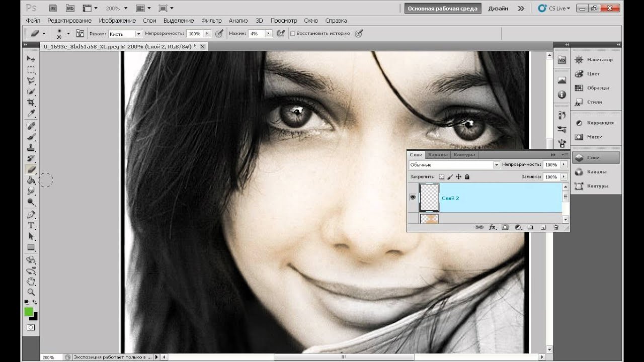Select the Eyedropper tool
The image size is (644, 362).
pos(31,114)
